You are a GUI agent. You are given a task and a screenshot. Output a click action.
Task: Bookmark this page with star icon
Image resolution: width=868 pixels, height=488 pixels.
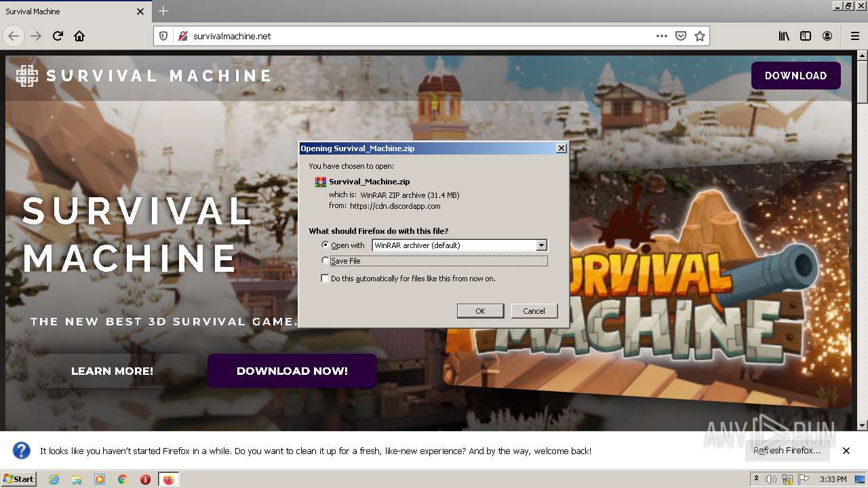coord(700,36)
